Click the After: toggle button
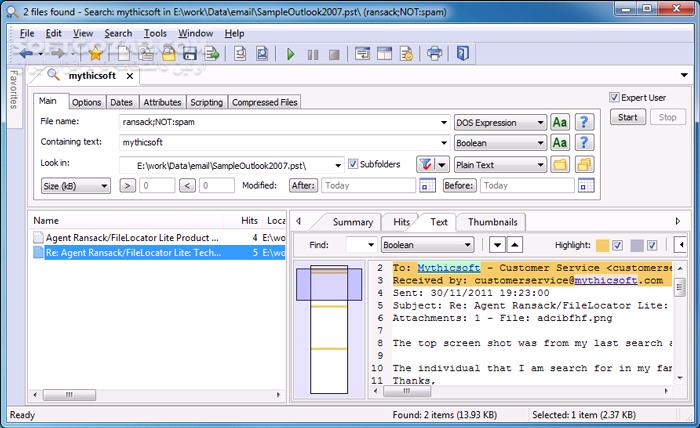This screenshot has height=428, width=700. [x=304, y=185]
